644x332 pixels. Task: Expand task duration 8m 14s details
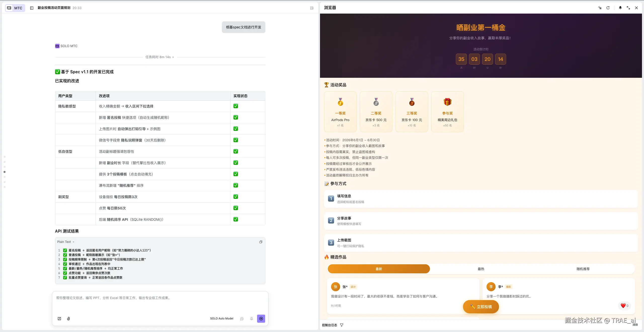coord(160,57)
